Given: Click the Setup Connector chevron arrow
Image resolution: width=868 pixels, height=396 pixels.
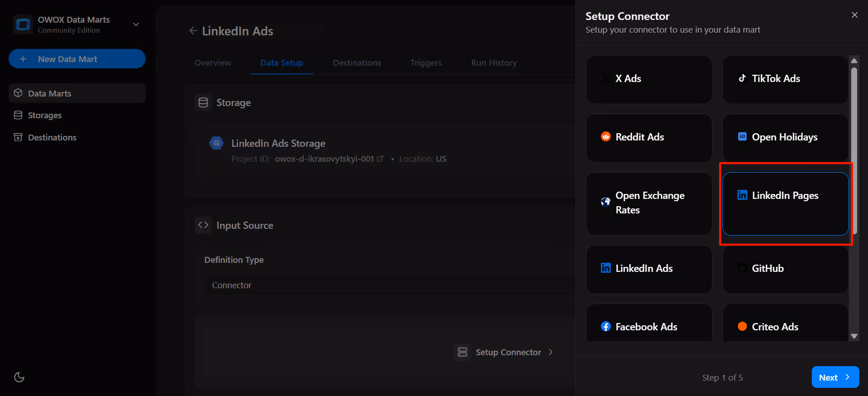Looking at the screenshot, I should tap(551, 352).
